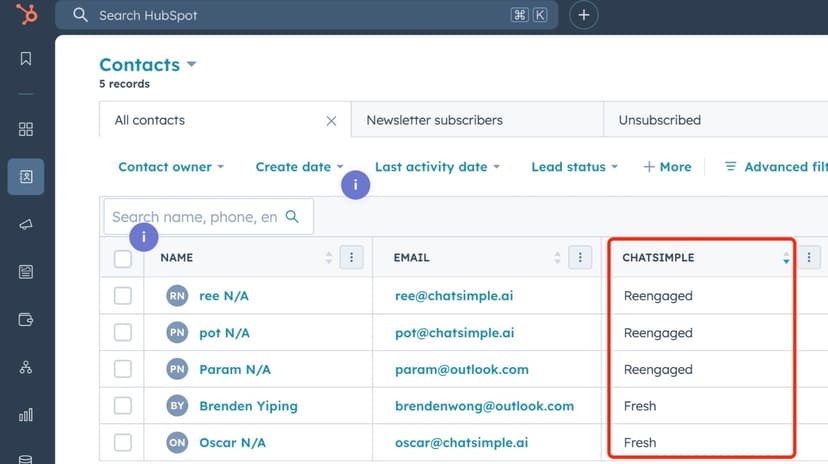Open EMAIL column options menu
The height and width of the screenshot is (464, 828).
point(580,257)
